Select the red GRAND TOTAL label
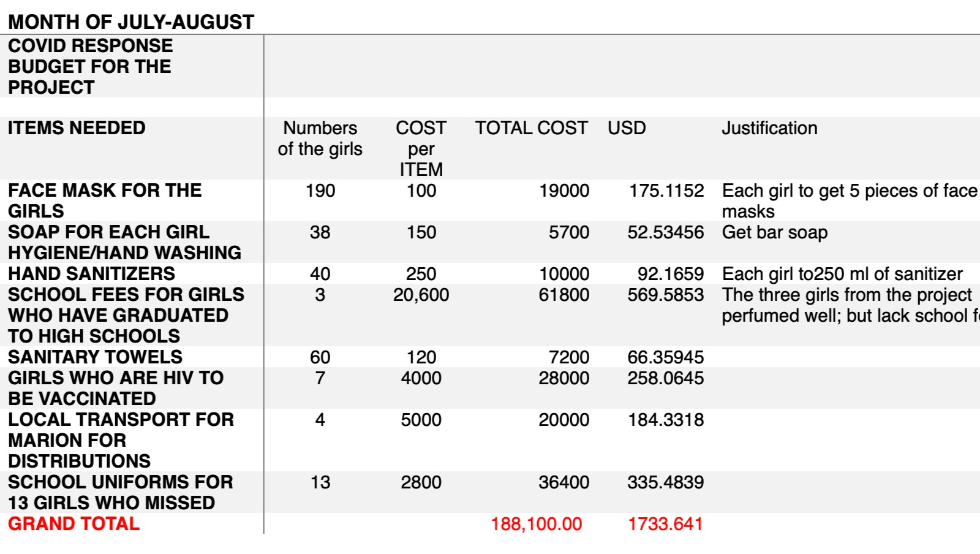 coord(73,524)
